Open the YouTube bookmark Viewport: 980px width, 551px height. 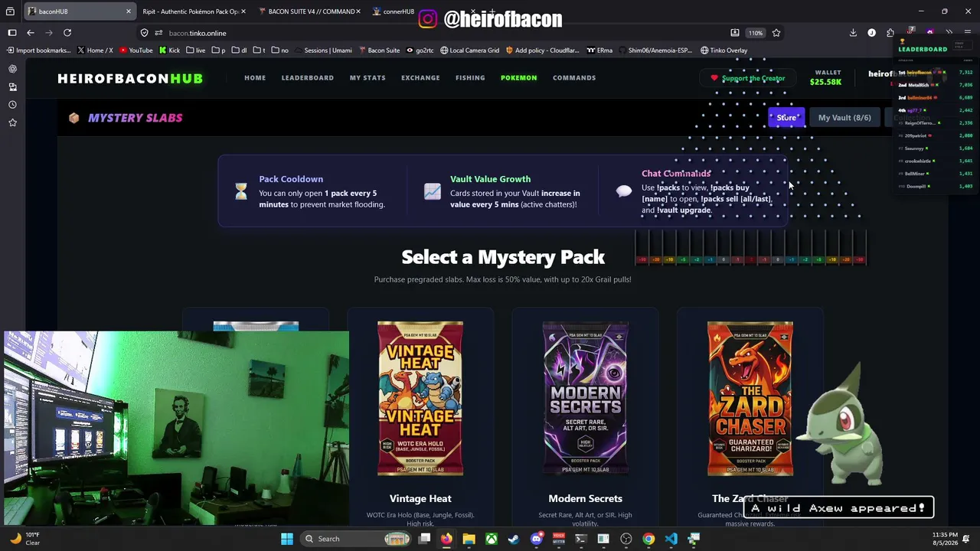(135, 51)
